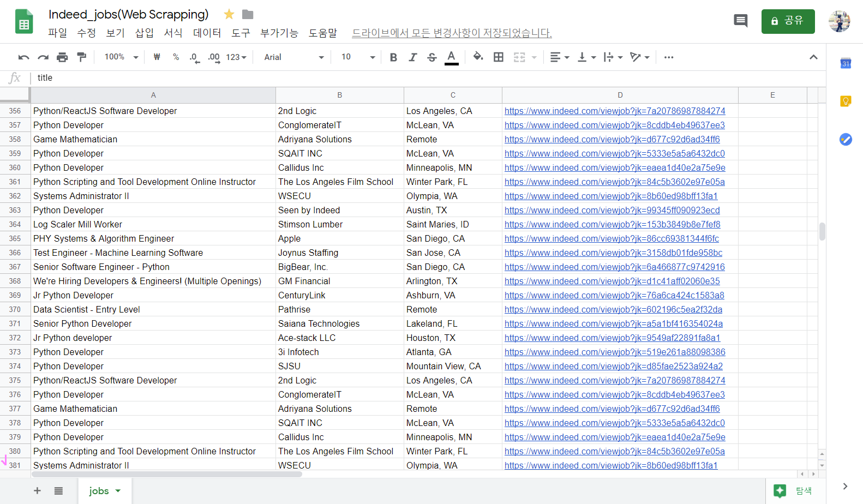Open the text color picker
The width and height of the screenshot is (863, 504).
click(451, 57)
